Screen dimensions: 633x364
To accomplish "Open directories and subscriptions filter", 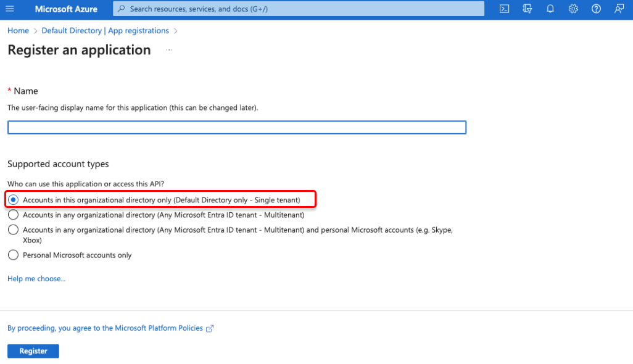I will (x=526, y=9).
